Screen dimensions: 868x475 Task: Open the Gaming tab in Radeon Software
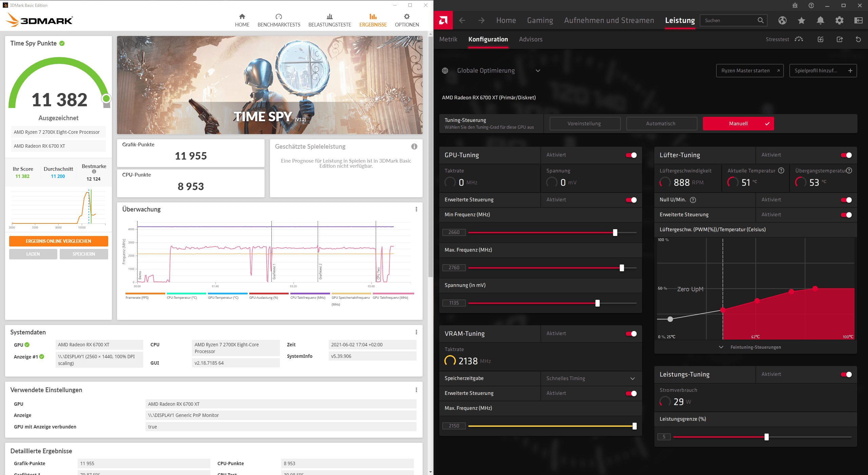(540, 20)
